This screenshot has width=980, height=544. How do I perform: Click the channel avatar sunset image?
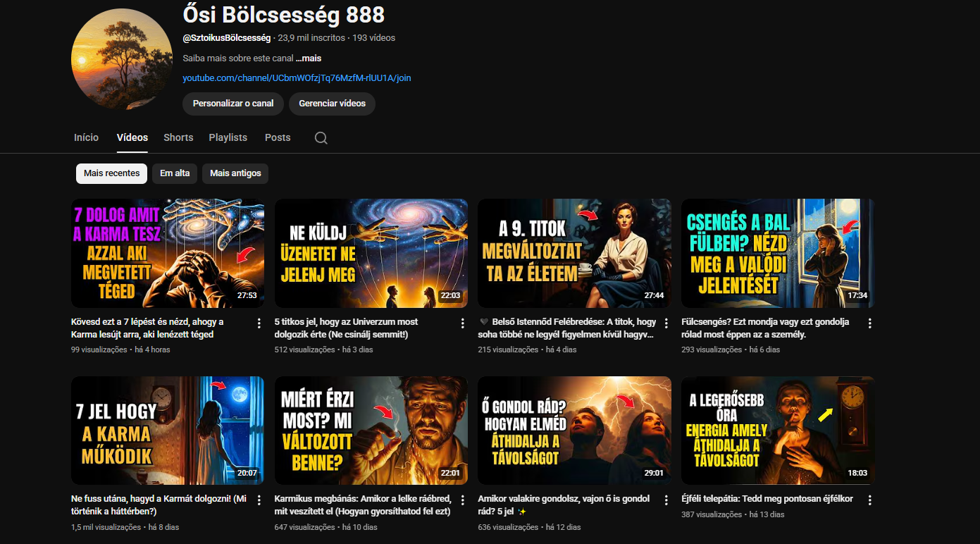point(122,59)
